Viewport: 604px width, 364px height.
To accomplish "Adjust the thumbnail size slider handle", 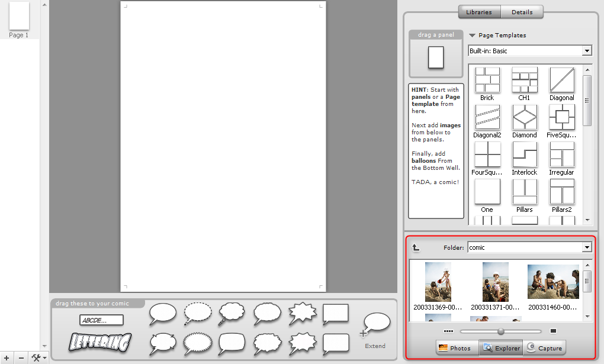I will [501, 331].
